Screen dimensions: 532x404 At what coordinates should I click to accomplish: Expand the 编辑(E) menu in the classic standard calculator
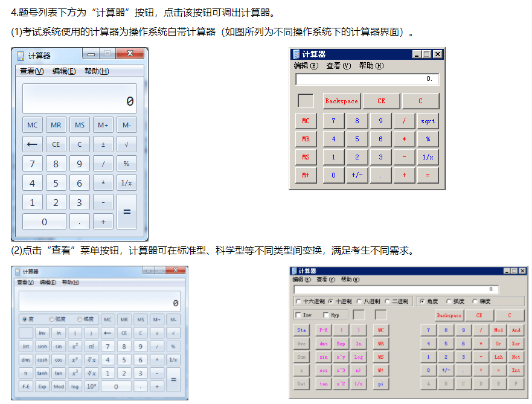(x=305, y=66)
